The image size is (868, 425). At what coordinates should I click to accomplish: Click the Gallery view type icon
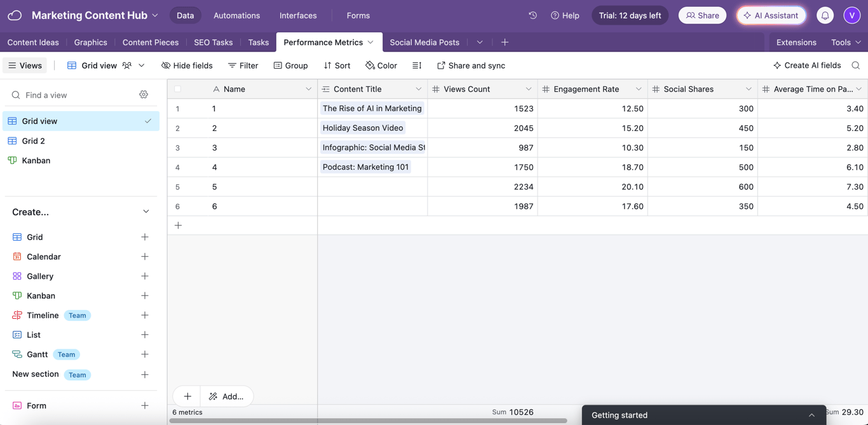click(x=17, y=276)
